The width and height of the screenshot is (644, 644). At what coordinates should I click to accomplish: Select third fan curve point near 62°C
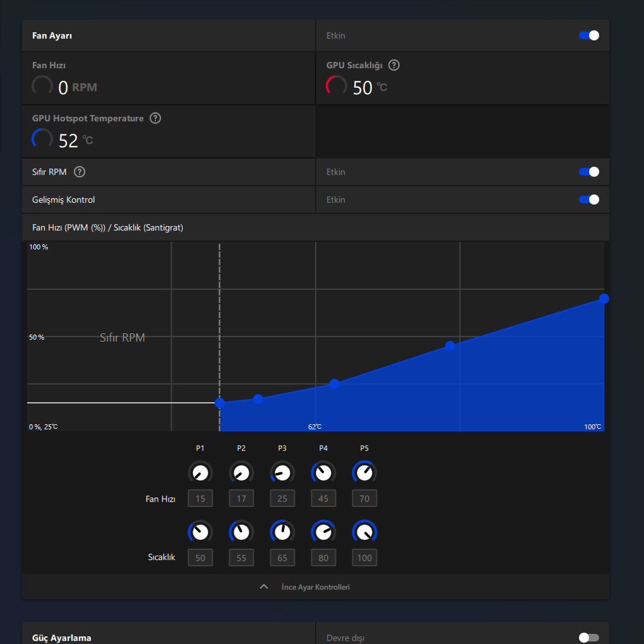point(335,384)
